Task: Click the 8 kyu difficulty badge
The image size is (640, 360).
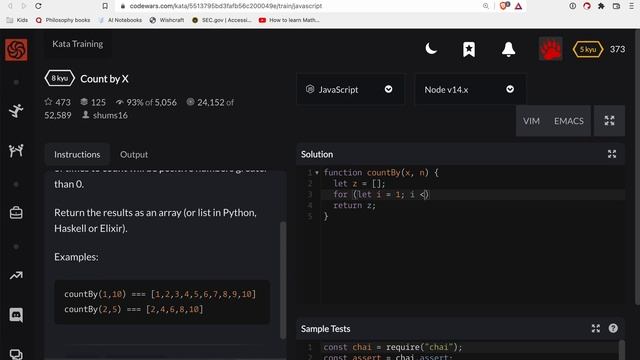Action: [60, 78]
